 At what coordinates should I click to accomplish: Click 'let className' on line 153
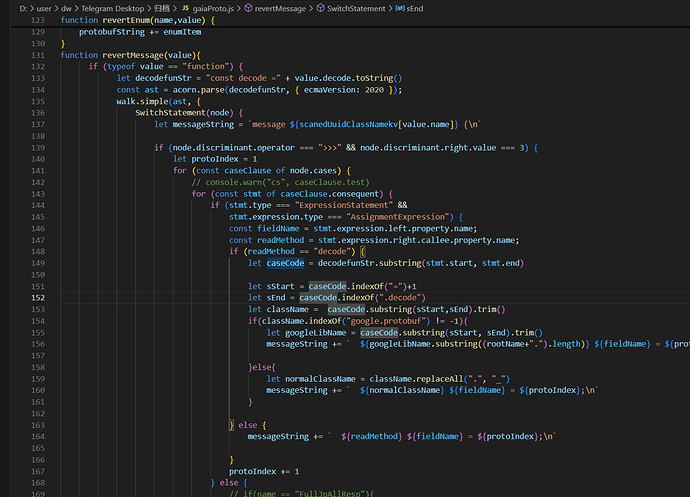tap(278, 309)
